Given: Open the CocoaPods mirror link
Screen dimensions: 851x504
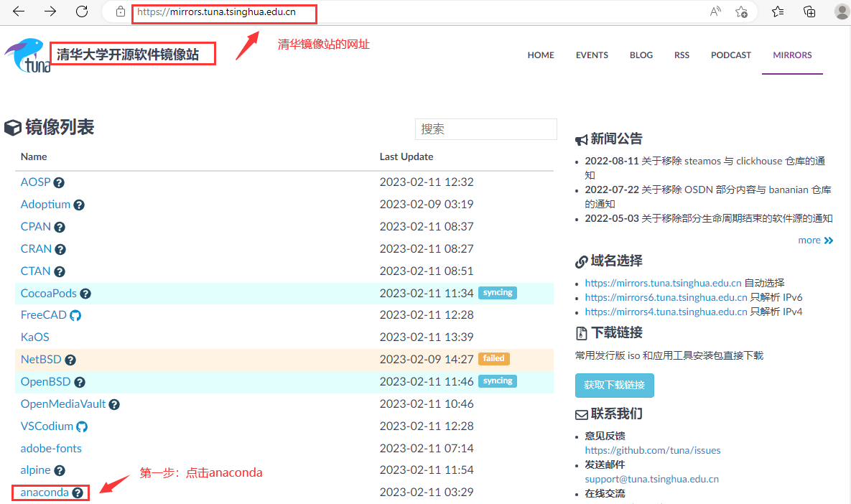Looking at the screenshot, I should (48, 293).
